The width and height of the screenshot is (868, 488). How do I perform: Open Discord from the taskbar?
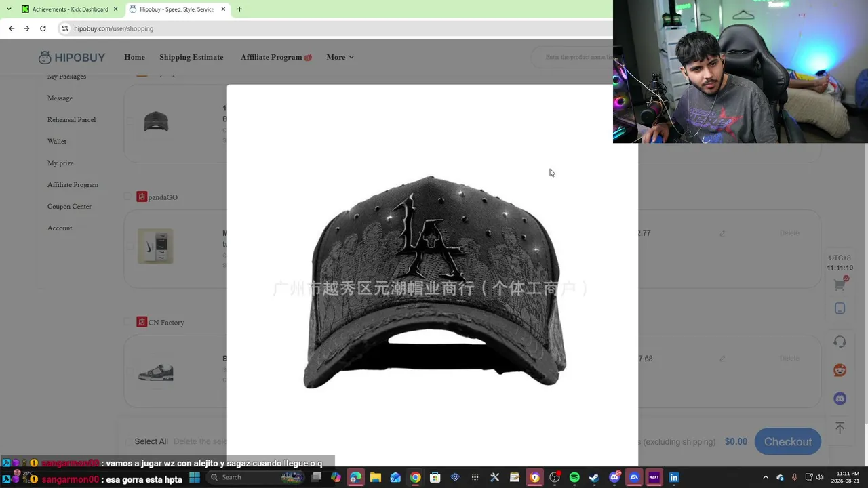coord(614,477)
